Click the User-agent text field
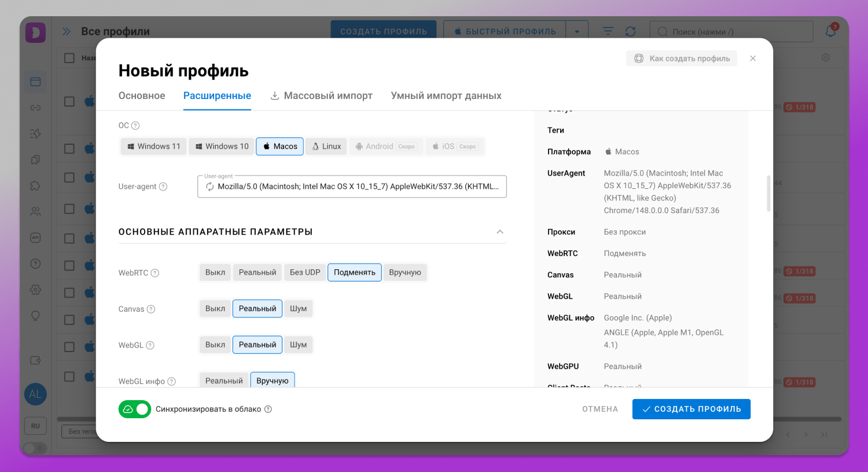Image resolution: width=868 pixels, height=472 pixels. (352, 186)
